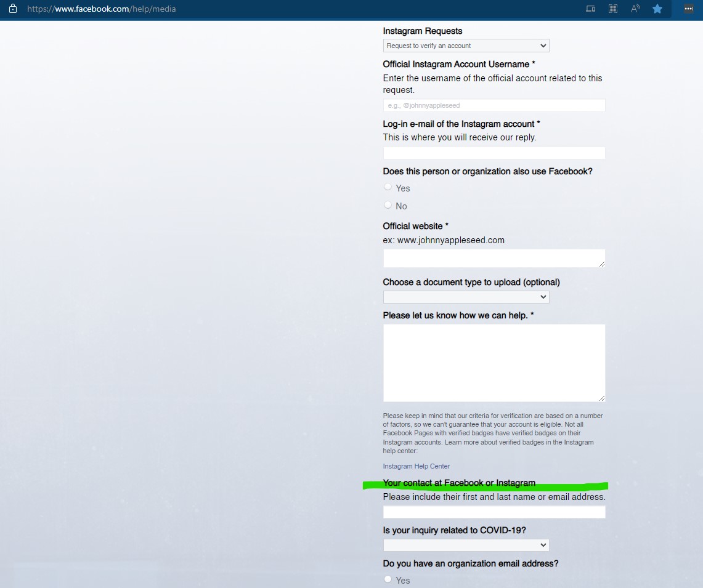Click the verification criteria disclaimer paragraph
703x588 pixels.
click(493, 433)
